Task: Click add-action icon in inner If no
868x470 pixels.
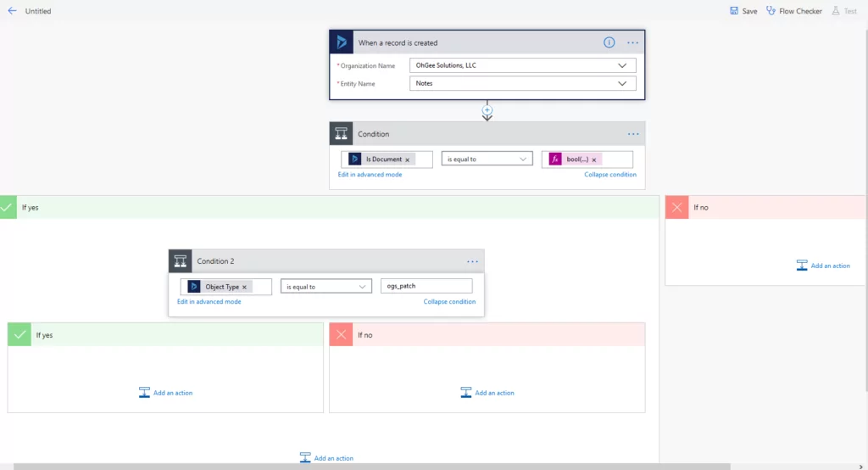Action: (x=465, y=393)
